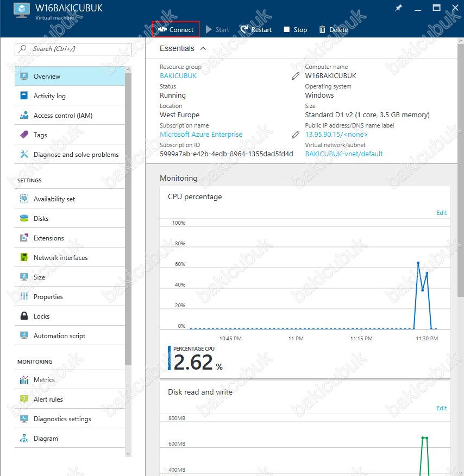Viewport: 464px width, 476px height.
Task: Open Diagnose and solve problems
Action: pos(70,155)
